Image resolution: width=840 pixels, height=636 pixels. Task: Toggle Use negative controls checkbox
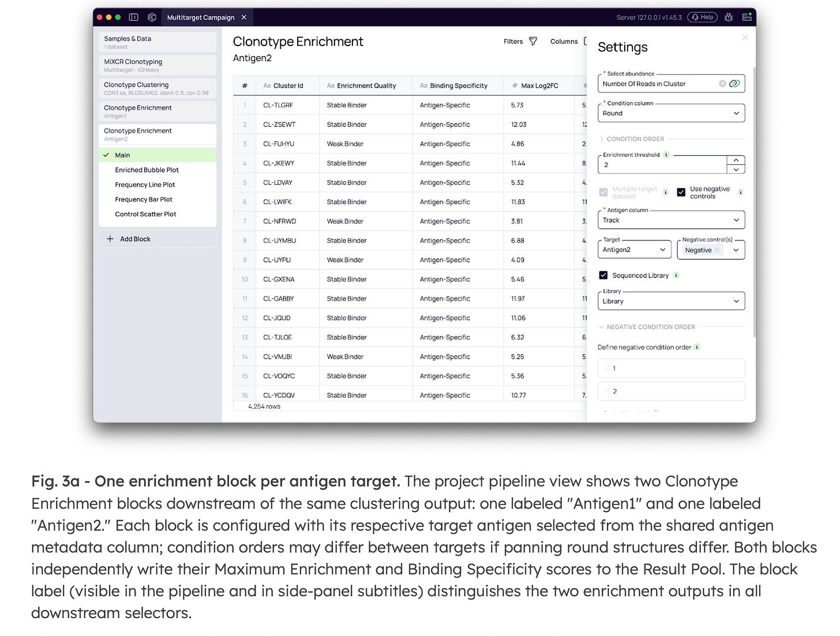click(681, 192)
